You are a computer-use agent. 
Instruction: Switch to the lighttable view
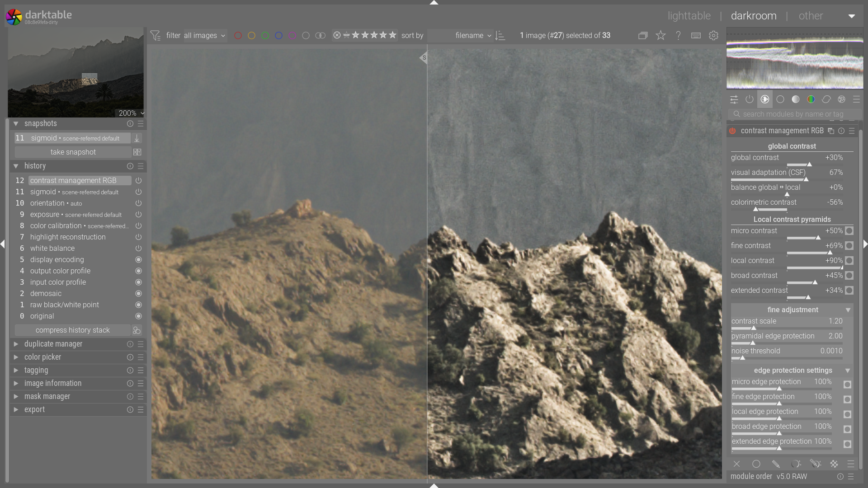pos(689,16)
